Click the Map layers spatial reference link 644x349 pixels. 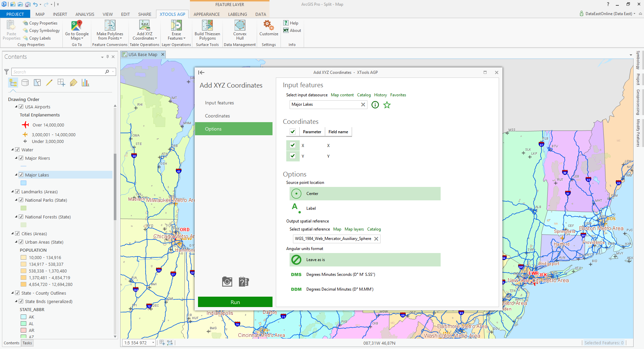354,229
